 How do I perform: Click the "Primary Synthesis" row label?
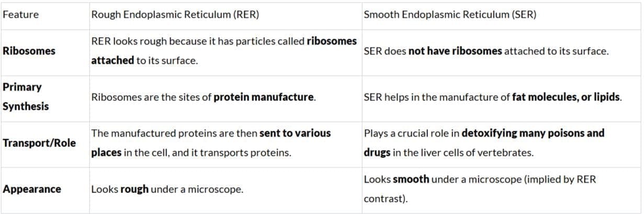coord(26,97)
